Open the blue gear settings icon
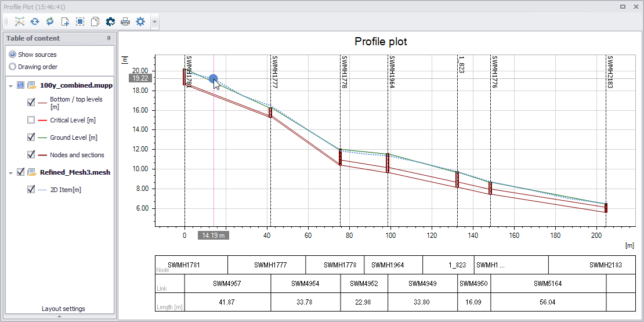This screenshot has width=644, height=322. pyautogui.click(x=140, y=21)
